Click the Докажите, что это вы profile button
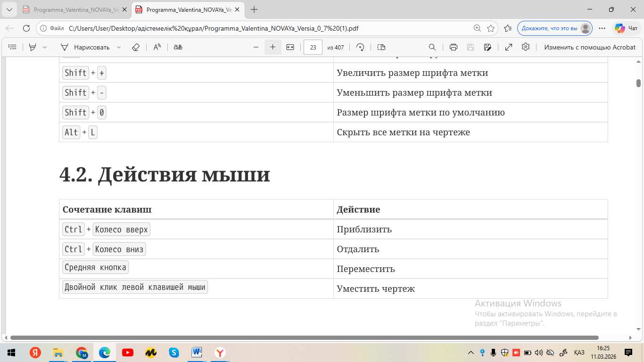This screenshot has width=644, height=362. [x=555, y=28]
